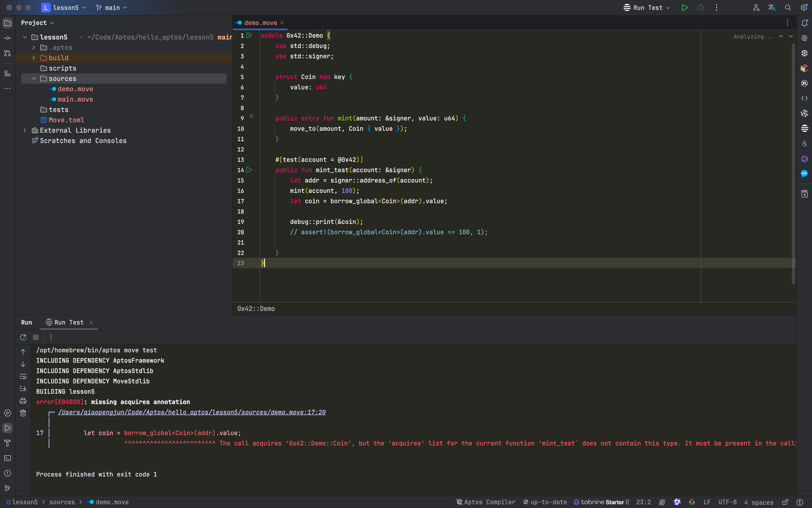Open Run panel more options
Screen dimensions: 812x508
click(51, 337)
